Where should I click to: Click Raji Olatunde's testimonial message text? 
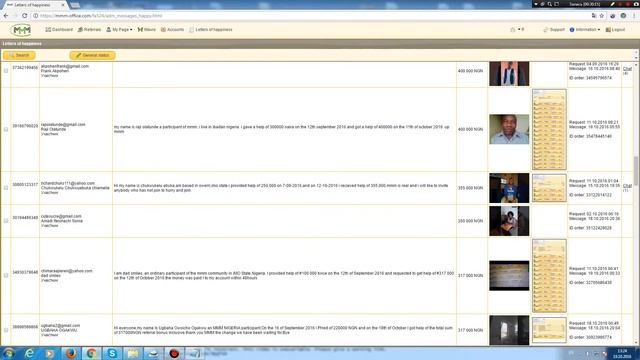(282, 129)
